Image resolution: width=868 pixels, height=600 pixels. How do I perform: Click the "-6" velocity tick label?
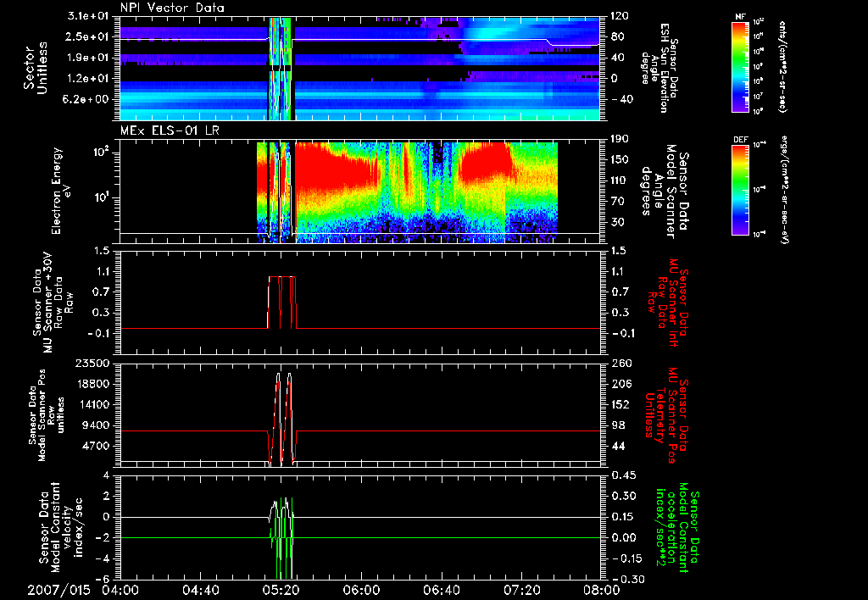(103, 579)
